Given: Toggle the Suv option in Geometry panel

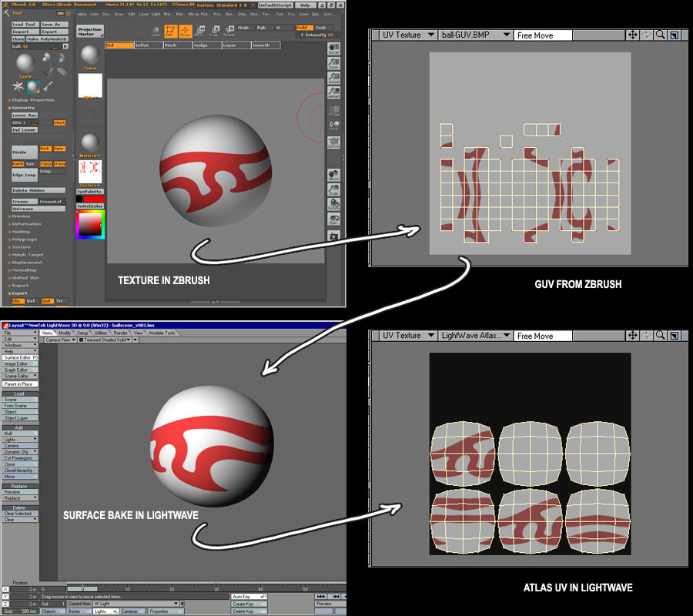Looking at the screenshot, I should click(x=30, y=164).
